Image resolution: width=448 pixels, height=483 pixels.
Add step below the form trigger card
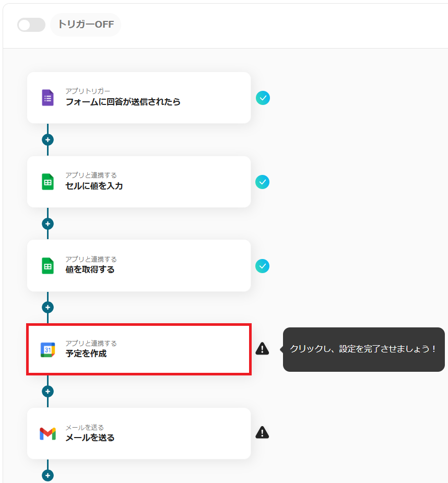[x=48, y=140]
